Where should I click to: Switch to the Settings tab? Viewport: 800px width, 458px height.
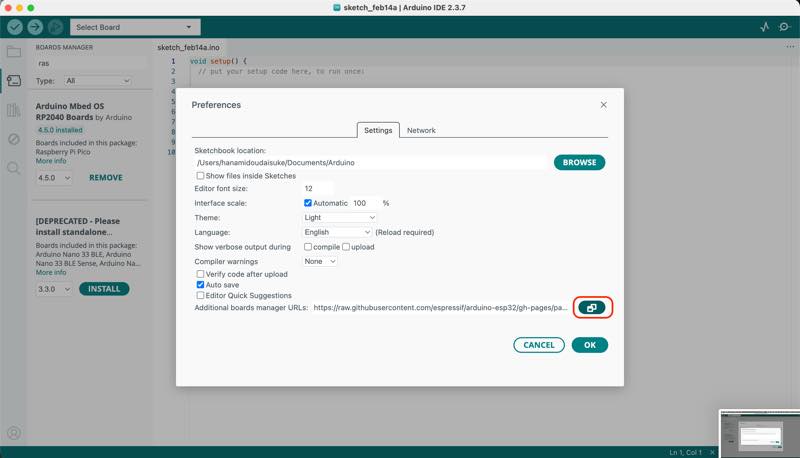(x=378, y=130)
